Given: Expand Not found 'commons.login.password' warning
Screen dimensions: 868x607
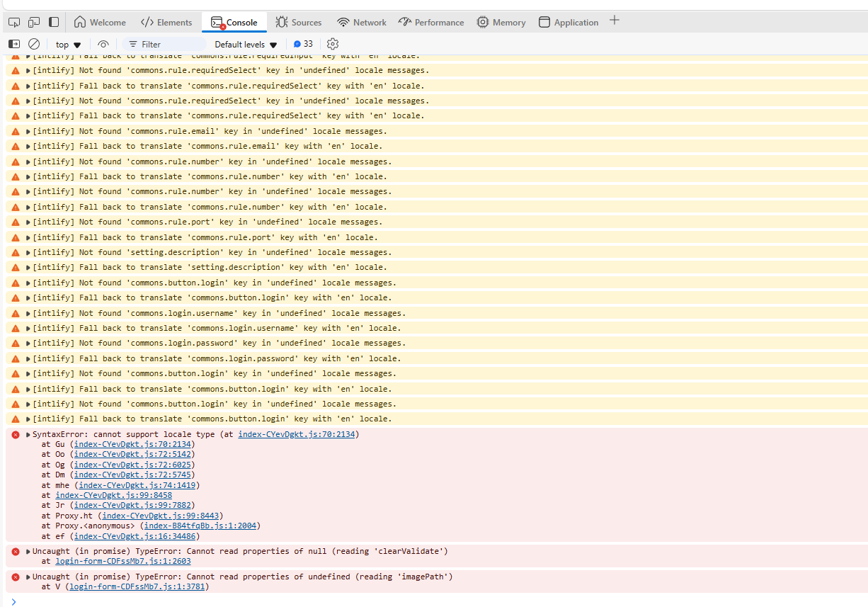Looking at the screenshot, I should click(28, 343).
